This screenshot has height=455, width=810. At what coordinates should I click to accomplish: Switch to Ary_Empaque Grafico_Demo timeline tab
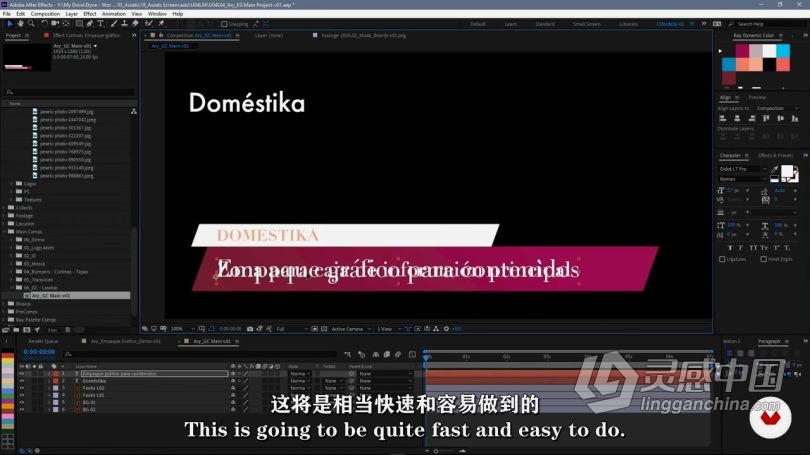click(126, 341)
